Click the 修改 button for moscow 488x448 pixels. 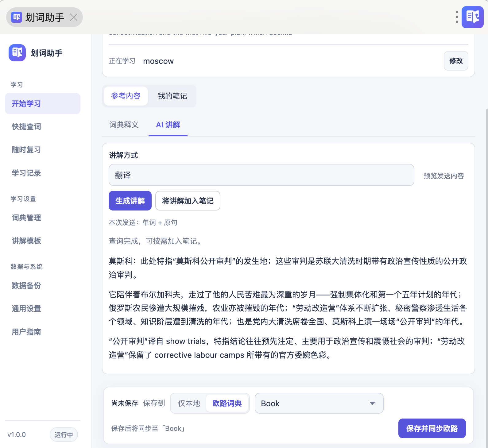pyautogui.click(x=456, y=61)
